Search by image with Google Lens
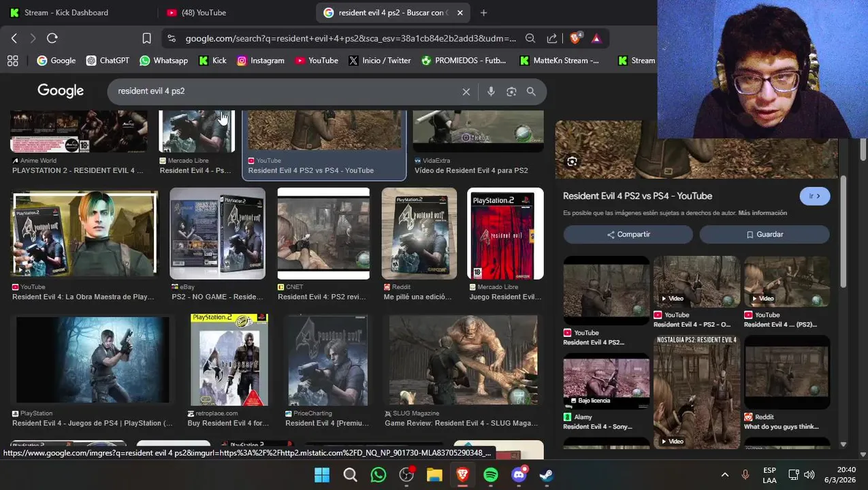The width and height of the screenshot is (868, 490). 511,91
